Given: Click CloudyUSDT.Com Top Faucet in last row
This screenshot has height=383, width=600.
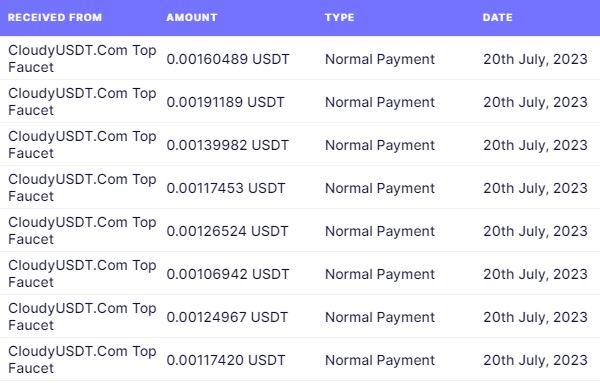Looking at the screenshot, I should (82, 360).
